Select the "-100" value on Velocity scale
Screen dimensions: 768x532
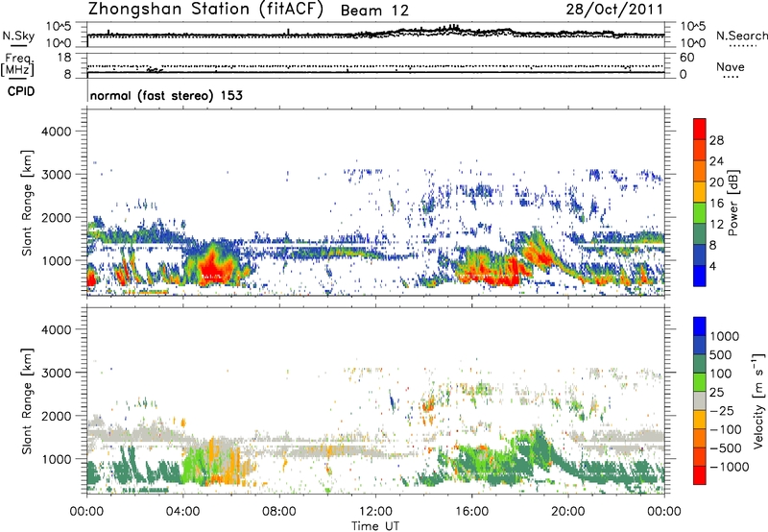point(726,429)
